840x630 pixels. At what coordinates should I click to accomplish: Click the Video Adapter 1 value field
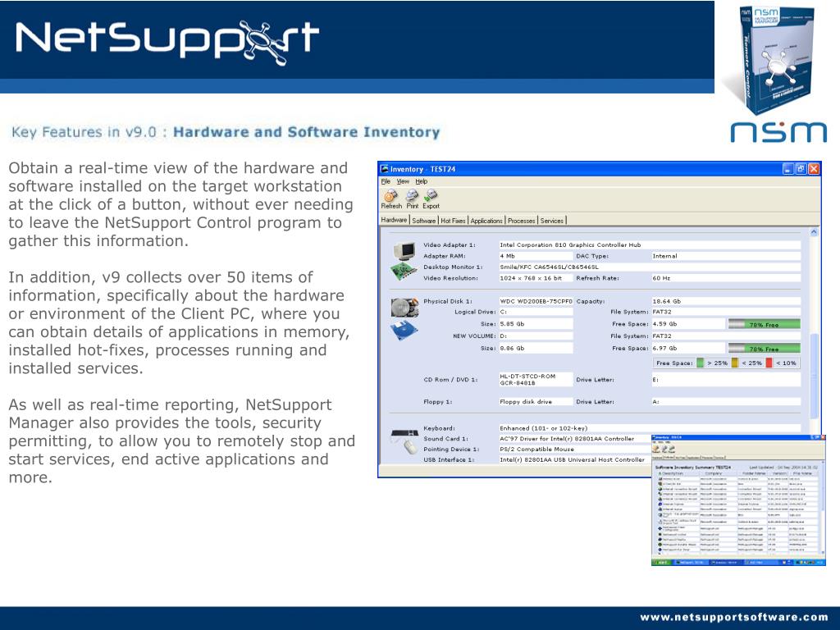point(650,244)
